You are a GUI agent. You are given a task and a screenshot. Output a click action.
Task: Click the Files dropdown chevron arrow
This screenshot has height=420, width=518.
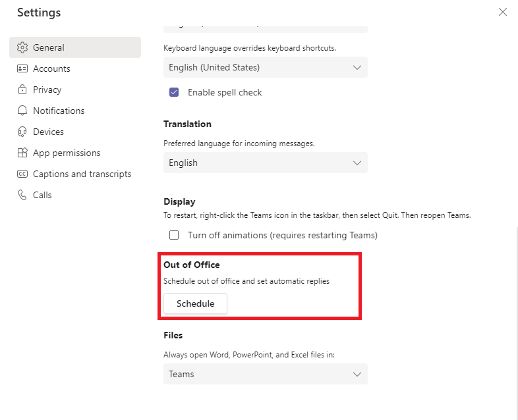tap(357, 374)
